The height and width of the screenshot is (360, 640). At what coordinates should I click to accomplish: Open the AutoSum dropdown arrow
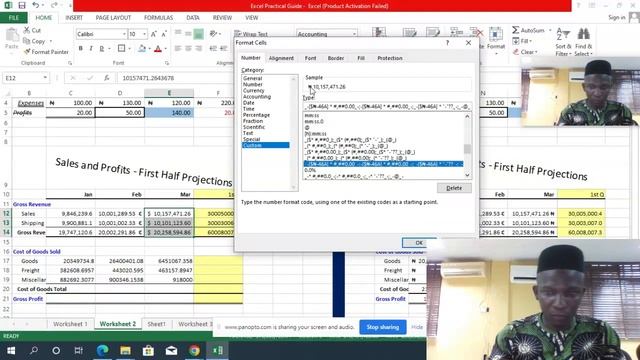click(550, 30)
